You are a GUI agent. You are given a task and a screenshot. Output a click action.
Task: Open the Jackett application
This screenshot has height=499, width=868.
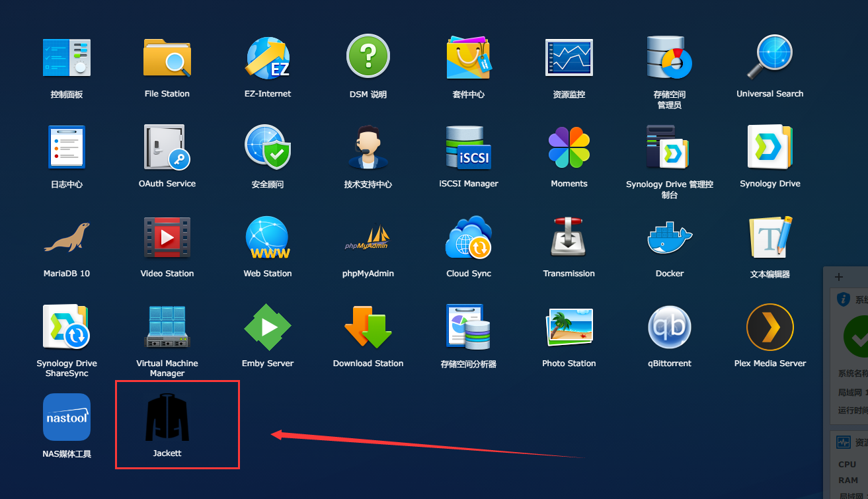[x=167, y=418]
